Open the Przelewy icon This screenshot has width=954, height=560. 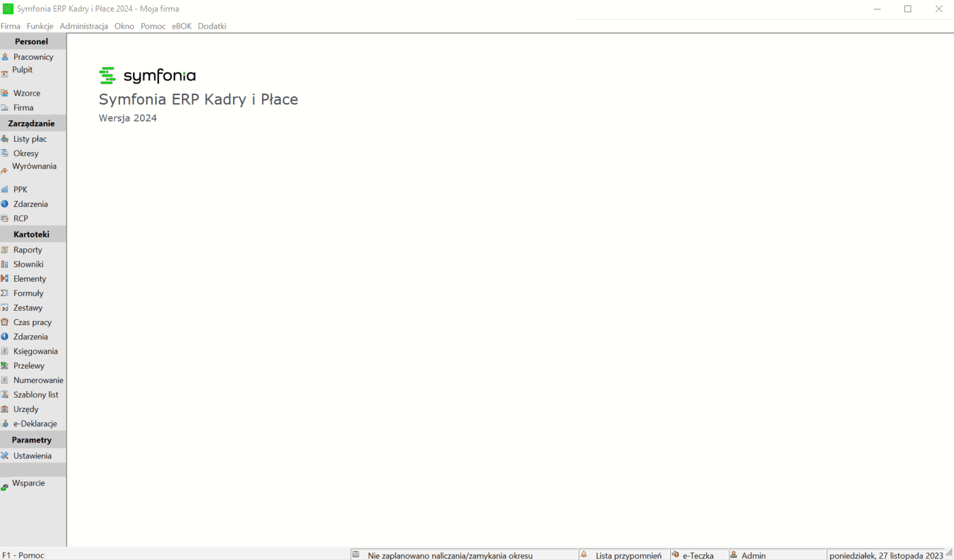tap(5, 366)
